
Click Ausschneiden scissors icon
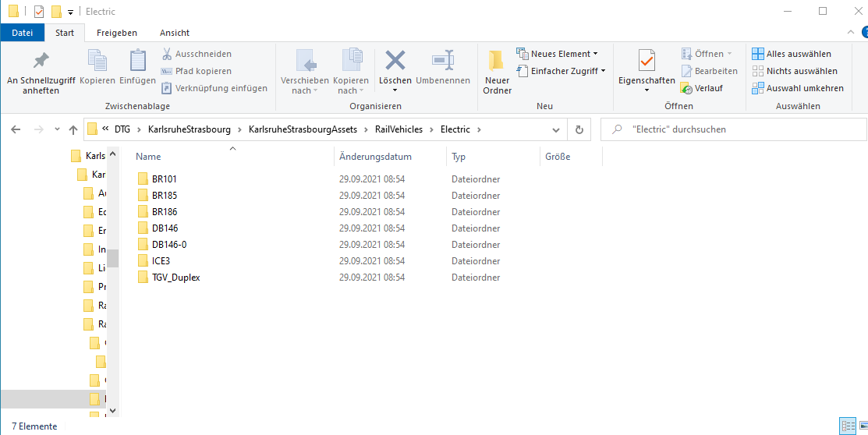(167, 54)
